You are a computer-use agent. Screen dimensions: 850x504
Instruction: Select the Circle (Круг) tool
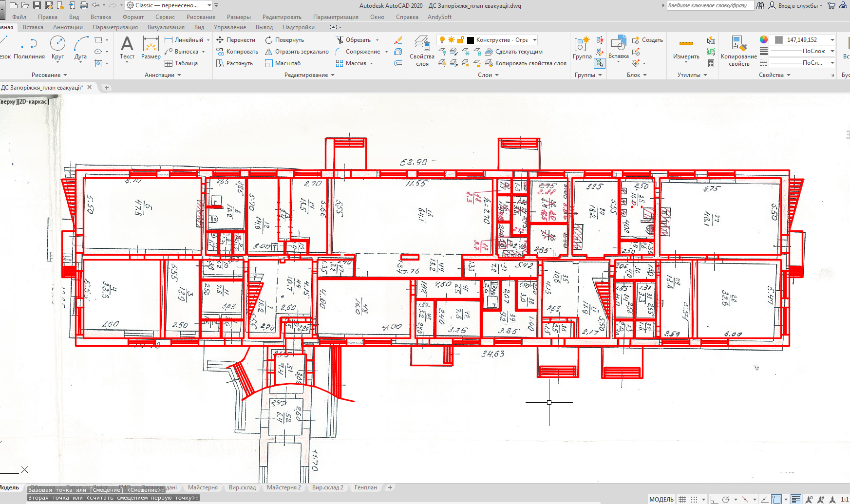(x=57, y=48)
